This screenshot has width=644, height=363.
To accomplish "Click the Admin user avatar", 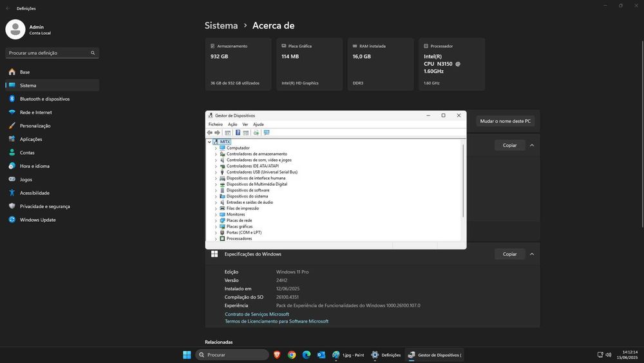I will pyautogui.click(x=15, y=30).
